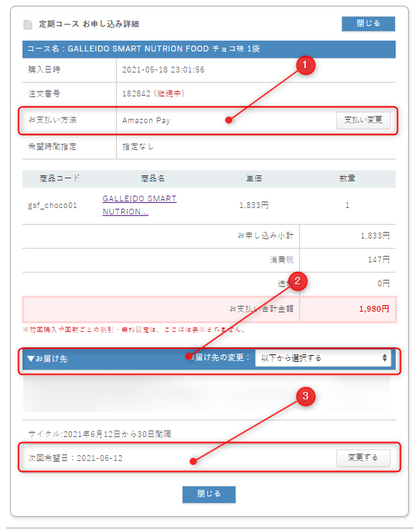This screenshot has width=416, height=532.
Task: Open the お届け先の変更 dropdown
Action: [x=323, y=358]
